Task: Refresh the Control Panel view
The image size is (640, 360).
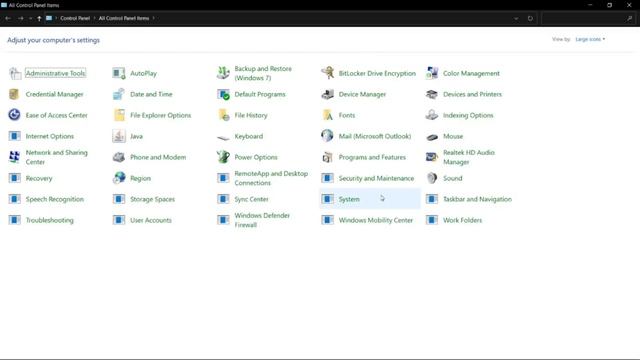Action: (x=530, y=18)
